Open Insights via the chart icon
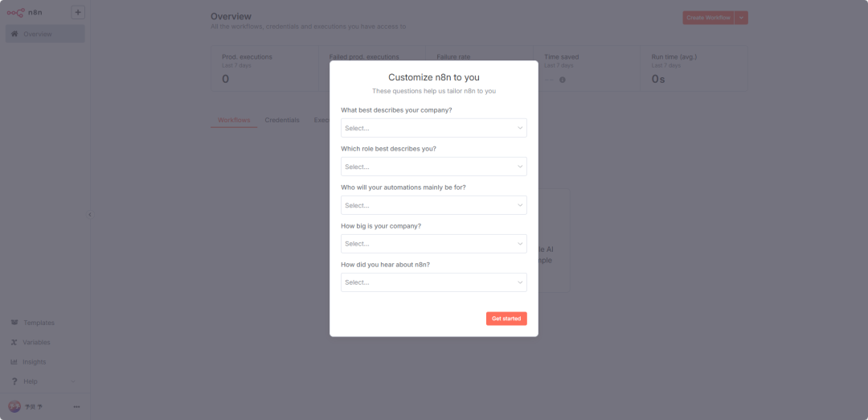This screenshot has width=868, height=420. (x=14, y=362)
